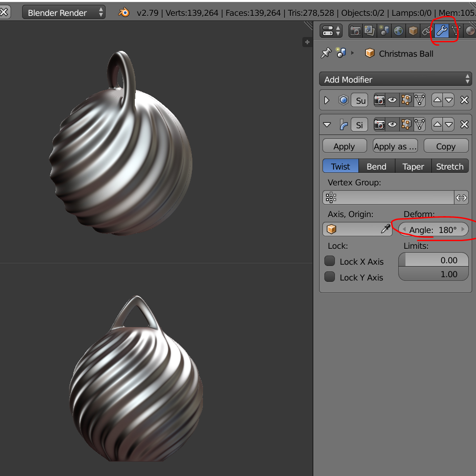The height and width of the screenshot is (476, 476).
Task: Open the Material properties tab
Action: click(x=470, y=31)
